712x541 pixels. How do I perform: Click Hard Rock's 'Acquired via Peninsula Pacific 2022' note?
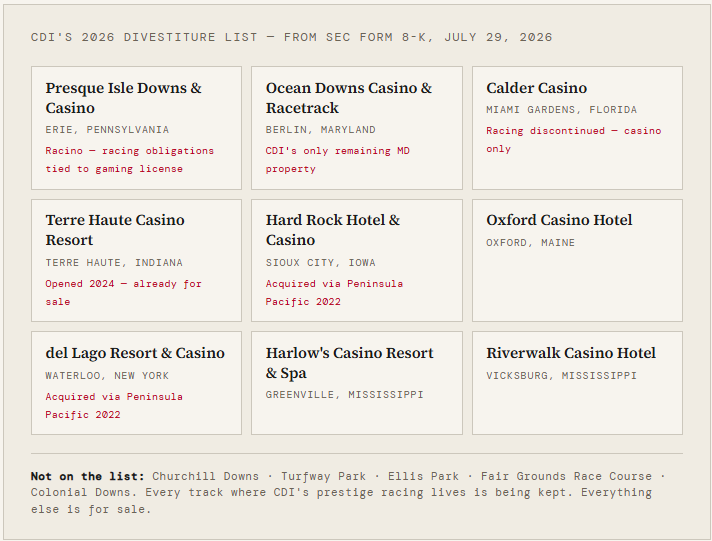point(334,293)
